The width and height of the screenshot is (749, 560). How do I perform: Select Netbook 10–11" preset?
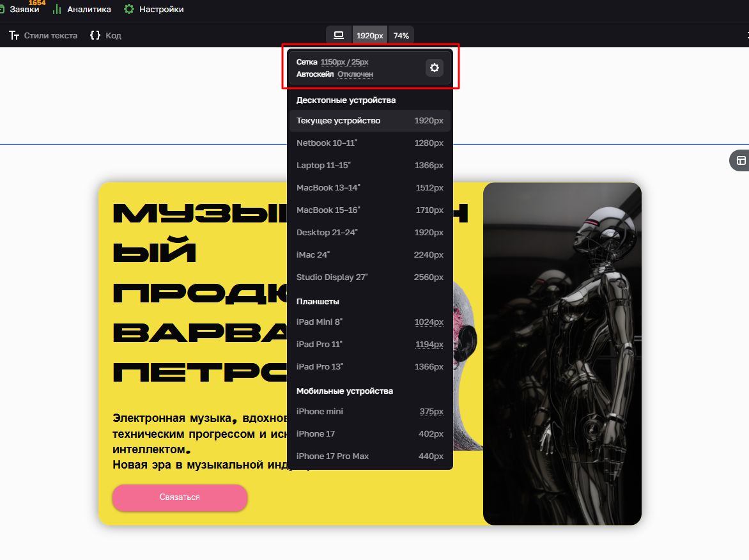pos(370,143)
